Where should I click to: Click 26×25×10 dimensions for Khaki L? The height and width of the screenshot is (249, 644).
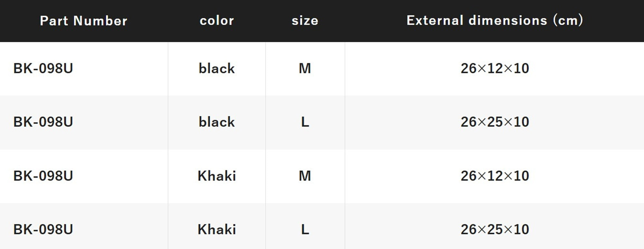495,229
